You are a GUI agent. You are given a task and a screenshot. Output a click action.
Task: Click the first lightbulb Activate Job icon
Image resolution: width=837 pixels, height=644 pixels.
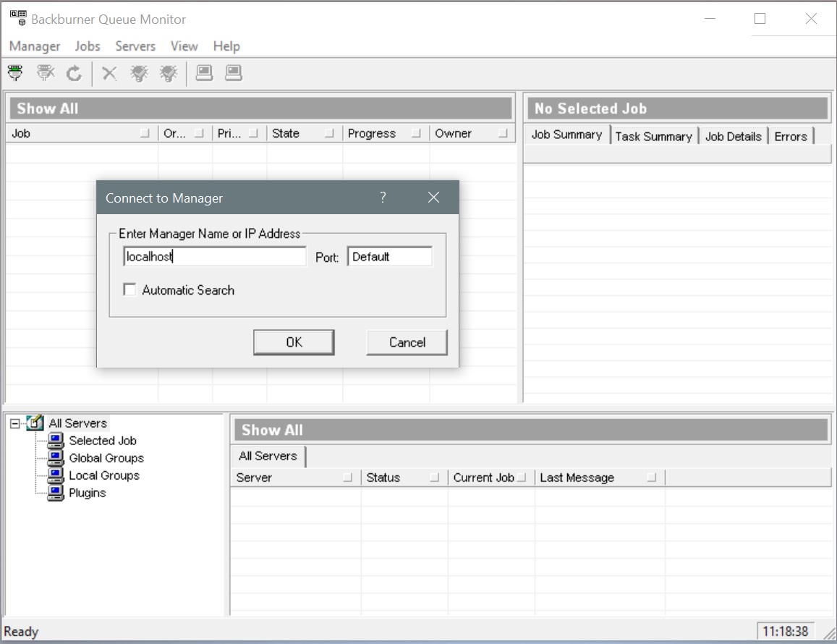click(x=140, y=73)
